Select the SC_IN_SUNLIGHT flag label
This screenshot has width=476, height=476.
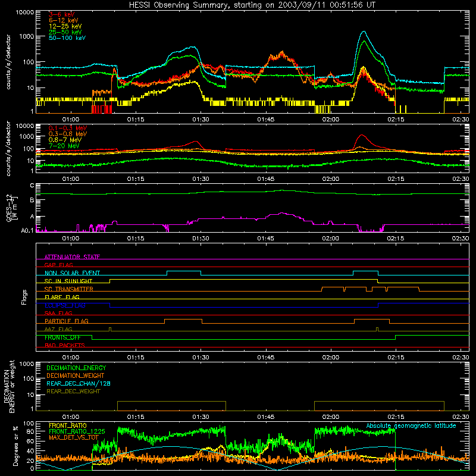coord(68,281)
